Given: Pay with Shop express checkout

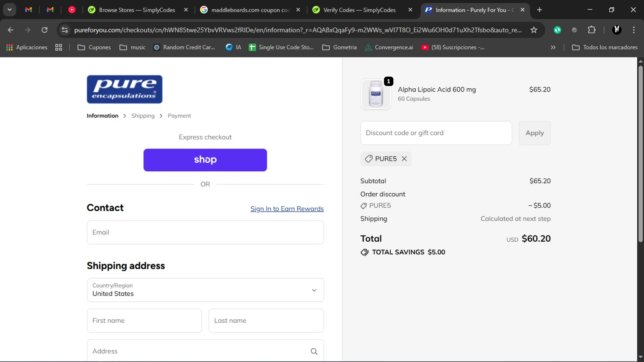Looking at the screenshot, I should pyautogui.click(x=205, y=160).
